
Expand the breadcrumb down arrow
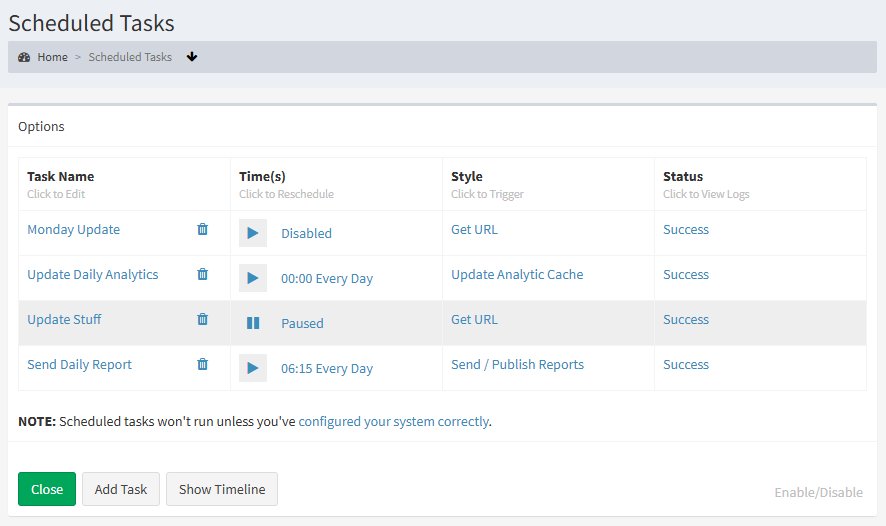192,57
